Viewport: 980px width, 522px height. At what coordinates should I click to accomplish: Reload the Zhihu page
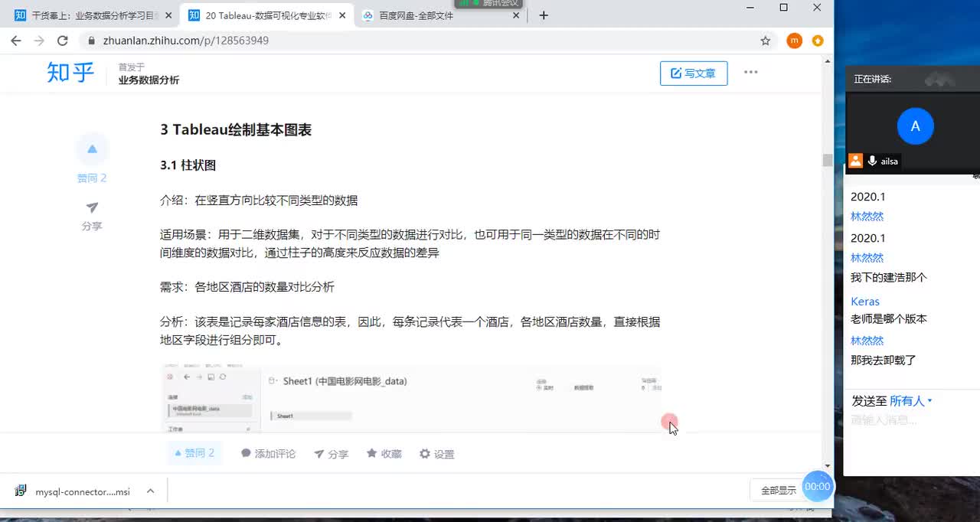coord(63,41)
